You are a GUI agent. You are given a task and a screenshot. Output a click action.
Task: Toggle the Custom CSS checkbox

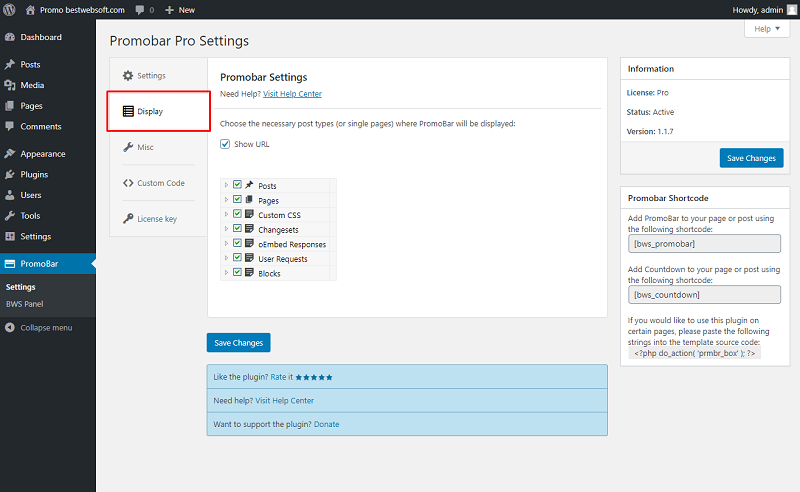[x=237, y=214]
